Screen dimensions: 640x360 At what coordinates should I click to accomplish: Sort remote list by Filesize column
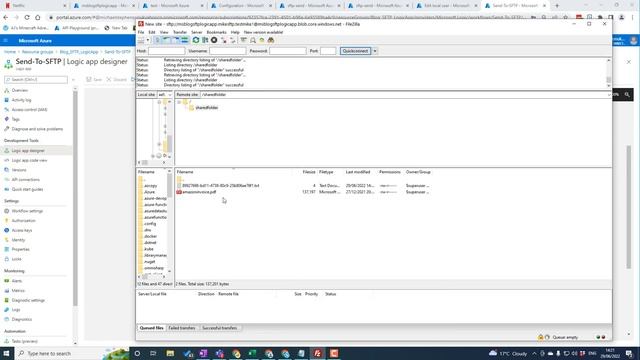(x=309, y=172)
